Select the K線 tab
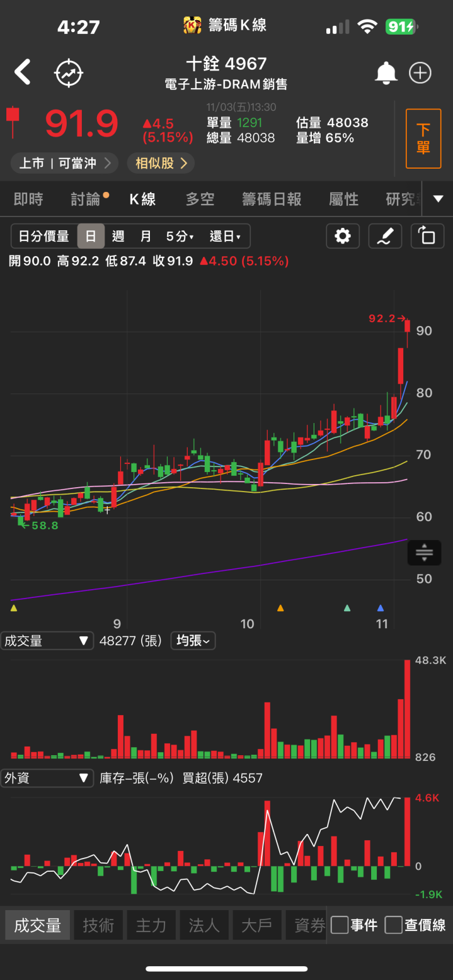Image resolution: width=453 pixels, height=980 pixels. pos(143,200)
